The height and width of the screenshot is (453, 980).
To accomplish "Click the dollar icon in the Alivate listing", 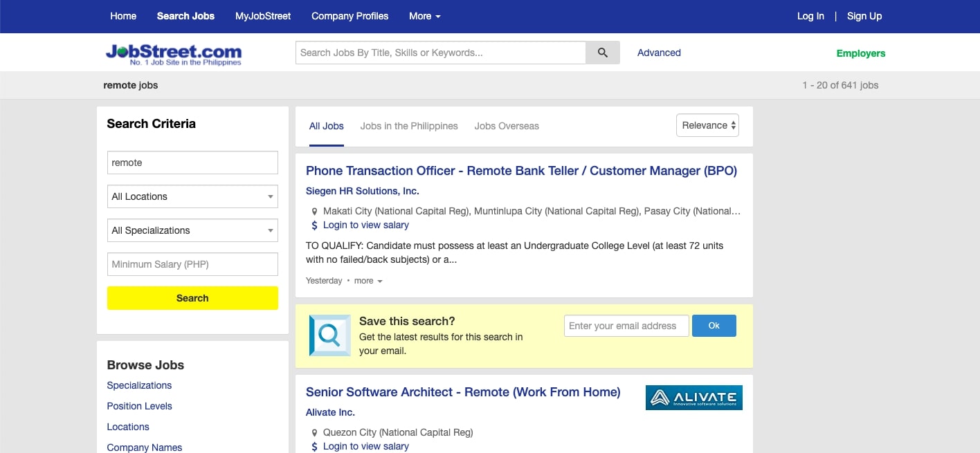I will 315,447.
